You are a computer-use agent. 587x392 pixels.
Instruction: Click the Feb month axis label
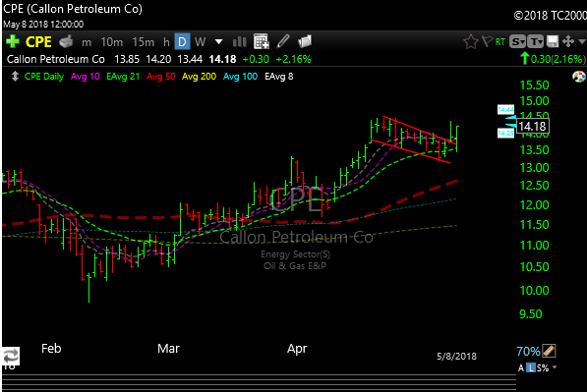pos(51,348)
